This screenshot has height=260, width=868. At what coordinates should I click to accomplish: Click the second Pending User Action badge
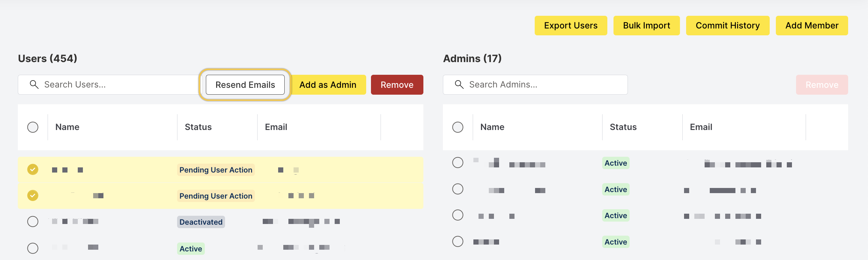click(216, 196)
